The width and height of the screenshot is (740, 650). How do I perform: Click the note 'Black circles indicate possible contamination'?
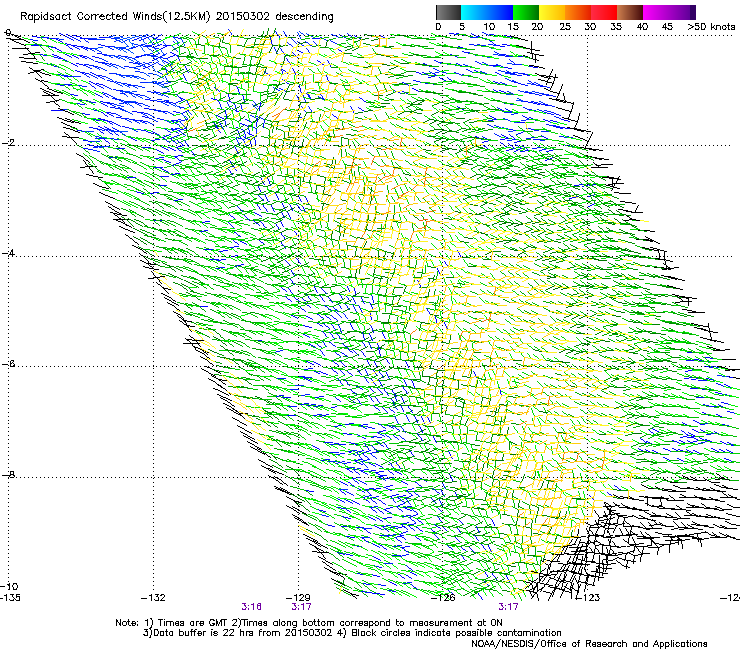(456, 633)
